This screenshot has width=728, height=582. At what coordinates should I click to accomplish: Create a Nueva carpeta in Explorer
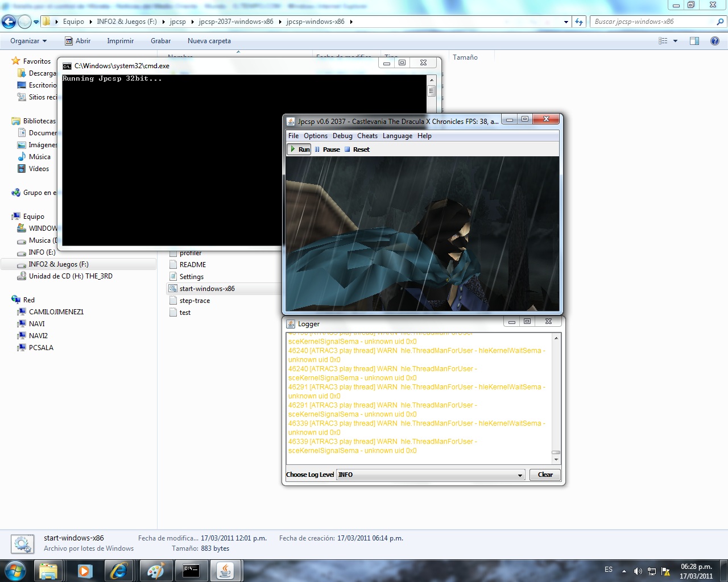[x=209, y=41]
